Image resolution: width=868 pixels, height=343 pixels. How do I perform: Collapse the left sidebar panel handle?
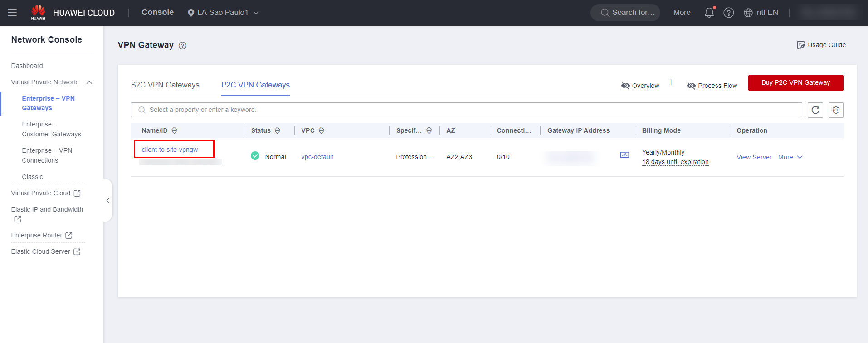108,200
